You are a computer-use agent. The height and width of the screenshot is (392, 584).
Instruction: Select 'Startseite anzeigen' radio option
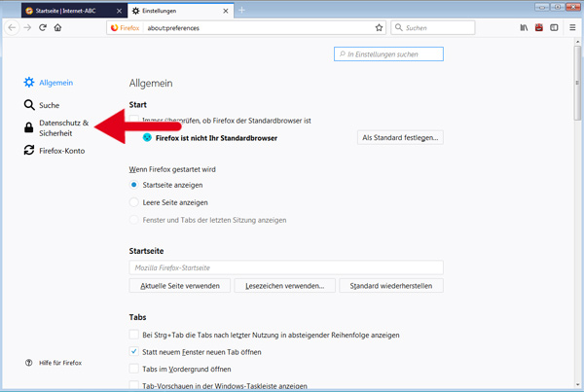click(x=134, y=185)
